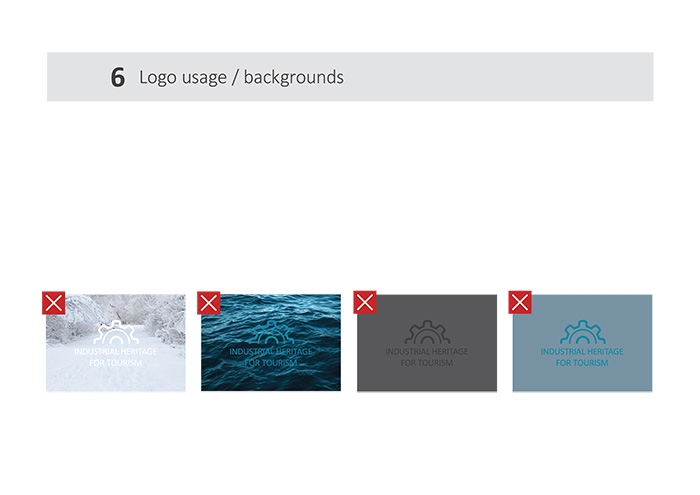Click the 'Logo usage / backgrounds' title

click(241, 77)
